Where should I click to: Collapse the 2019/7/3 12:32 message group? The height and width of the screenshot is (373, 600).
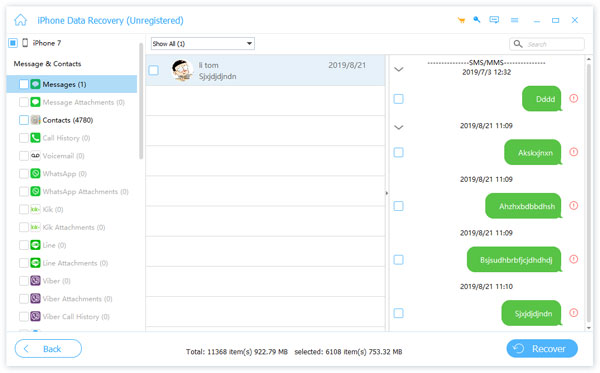pos(399,69)
